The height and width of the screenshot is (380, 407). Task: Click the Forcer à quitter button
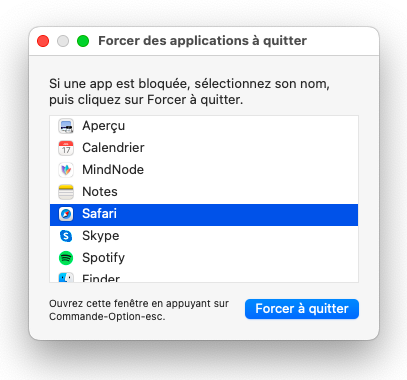pyautogui.click(x=302, y=309)
